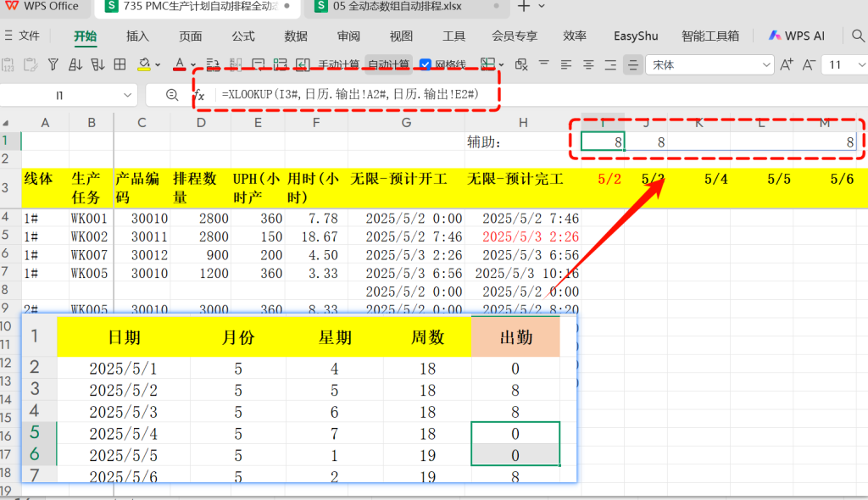Open the 数据 Data tab
Image resolution: width=868 pixels, height=500 pixels.
point(296,36)
